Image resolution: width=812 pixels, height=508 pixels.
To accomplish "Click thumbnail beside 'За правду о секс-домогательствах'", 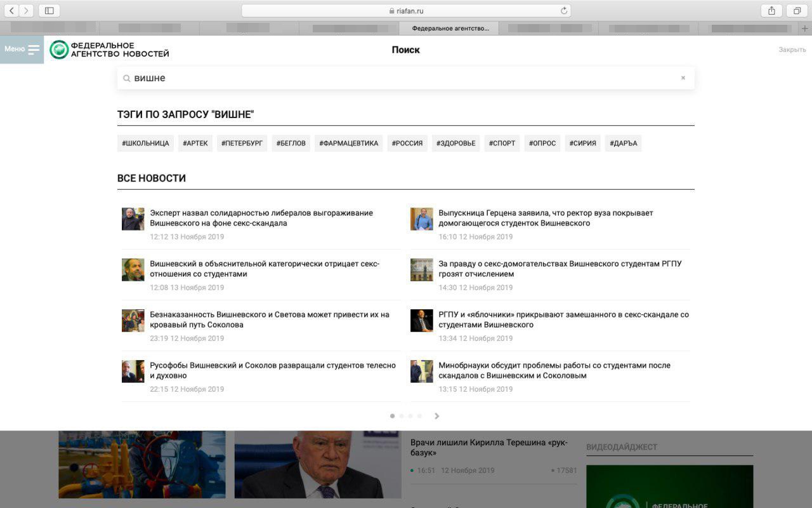I will (x=422, y=270).
